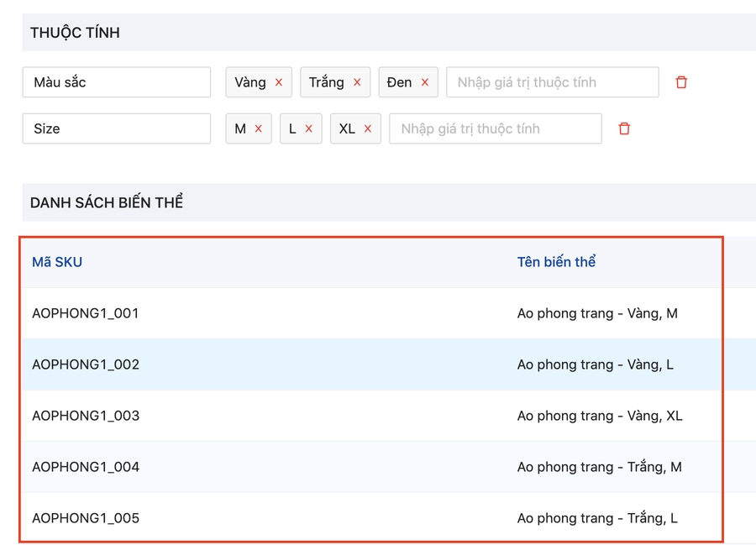Click the Size attribute name field
The height and width of the screenshot is (545, 756).
click(117, 128)
